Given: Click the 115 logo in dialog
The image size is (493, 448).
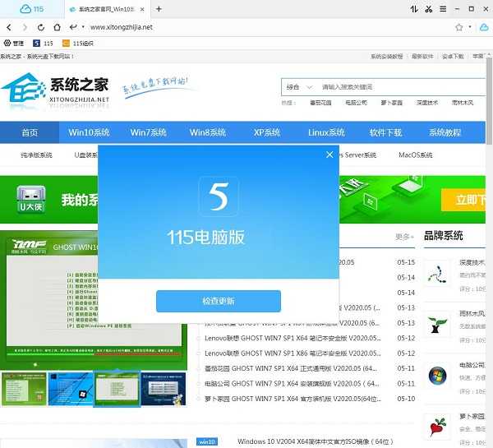Looking at the screenshot, I should point(219,196).
